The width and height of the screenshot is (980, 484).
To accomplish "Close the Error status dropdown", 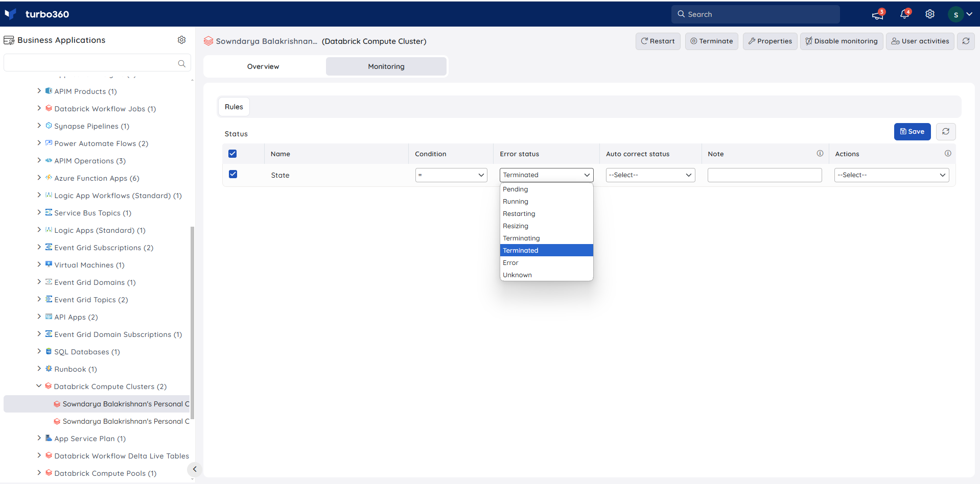I will pyautogui.click(x=546, y=175).
